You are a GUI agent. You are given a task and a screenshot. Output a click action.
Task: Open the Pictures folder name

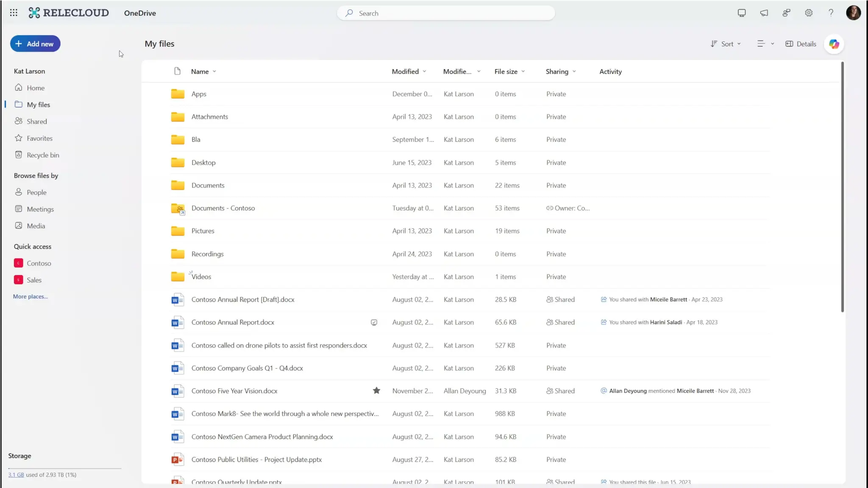tap(203, 231)
